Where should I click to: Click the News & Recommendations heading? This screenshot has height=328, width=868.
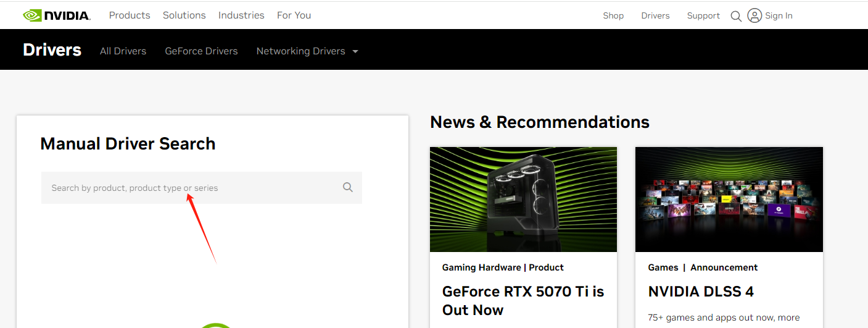tap(540, 122)
